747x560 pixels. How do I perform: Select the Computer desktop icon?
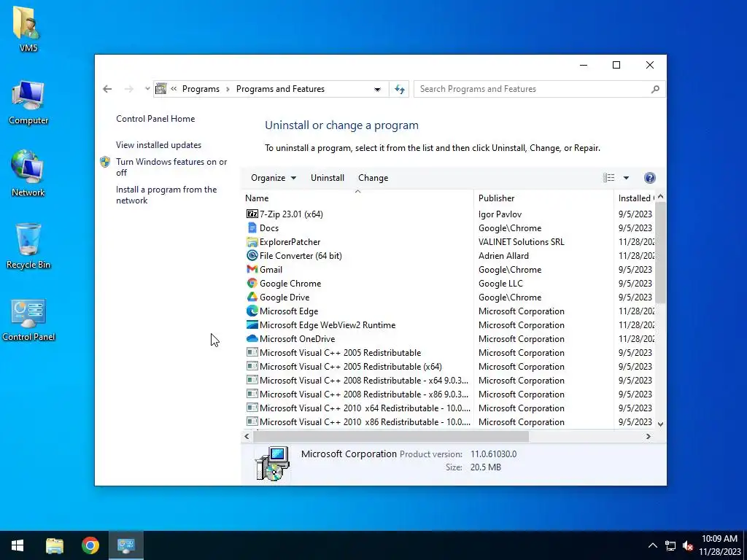[28, 102]
